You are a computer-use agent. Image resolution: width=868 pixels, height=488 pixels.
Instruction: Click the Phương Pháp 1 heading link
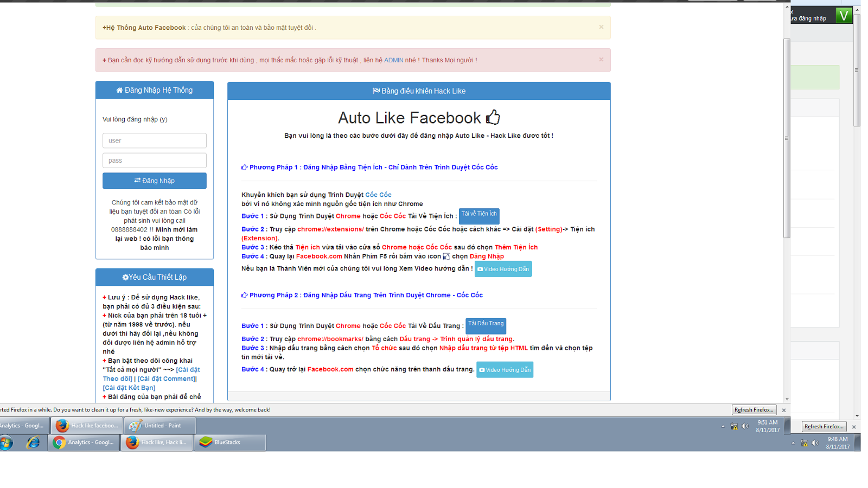click(373, 167)
